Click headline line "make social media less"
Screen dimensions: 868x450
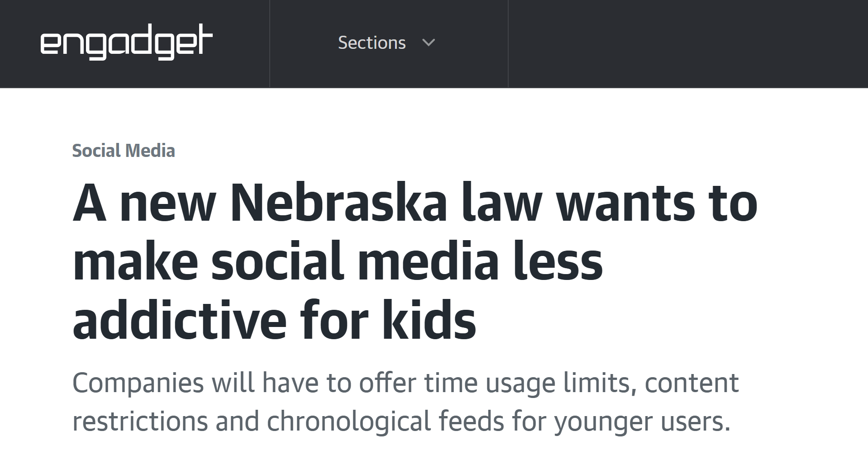click(338, 262)
